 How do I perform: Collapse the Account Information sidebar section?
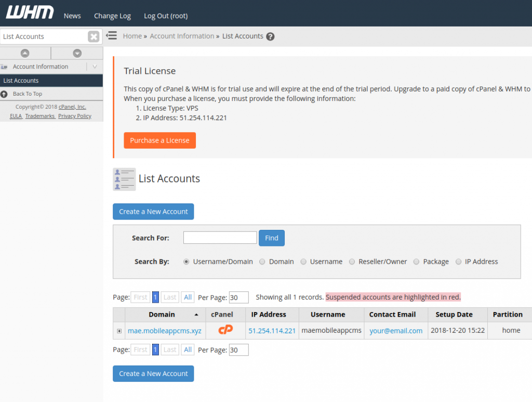point(95,67)
